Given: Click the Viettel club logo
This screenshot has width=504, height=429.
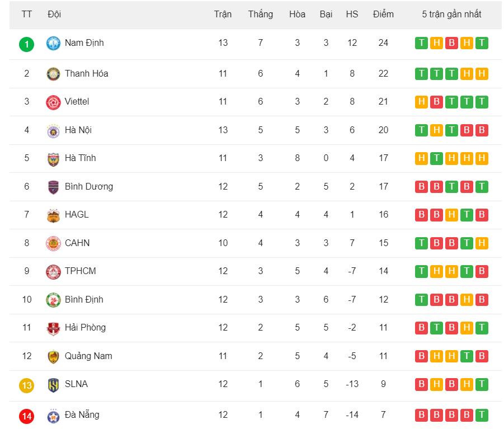Looking at the screenshot, I should click(x=53, y=102).
